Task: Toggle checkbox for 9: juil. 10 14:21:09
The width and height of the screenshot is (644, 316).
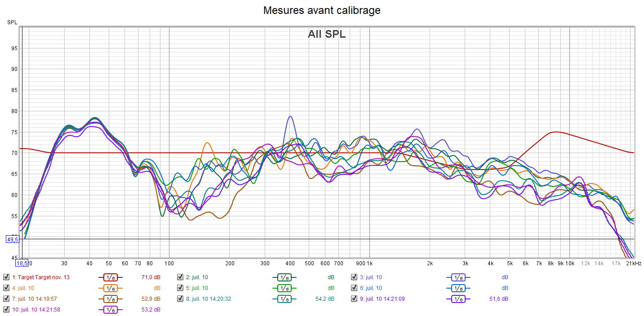Action: pyautogui.click(x=354, y=299)
